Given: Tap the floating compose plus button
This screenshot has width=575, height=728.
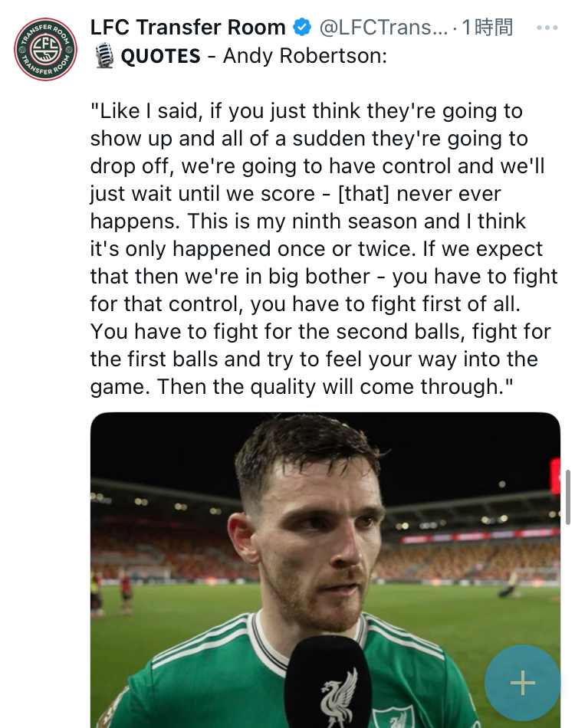Looking at the screenshot, I should click(523, 682).
